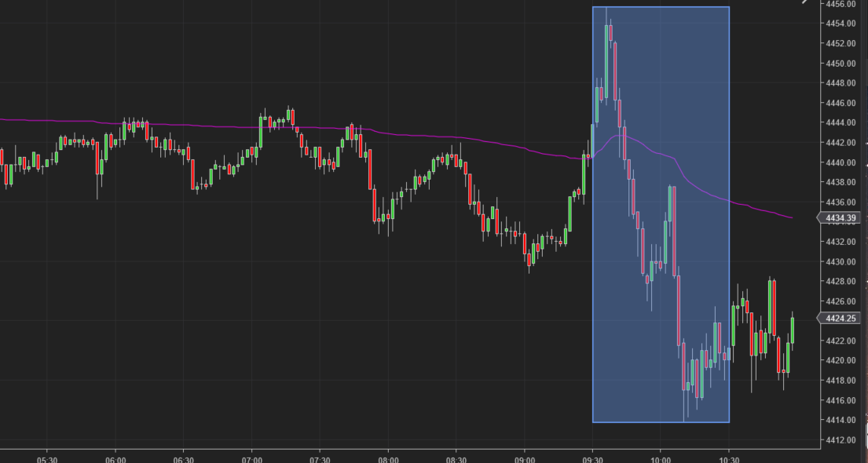Select the blue shaded rectangle drawing
868x463 pixels.
point(661,215)
